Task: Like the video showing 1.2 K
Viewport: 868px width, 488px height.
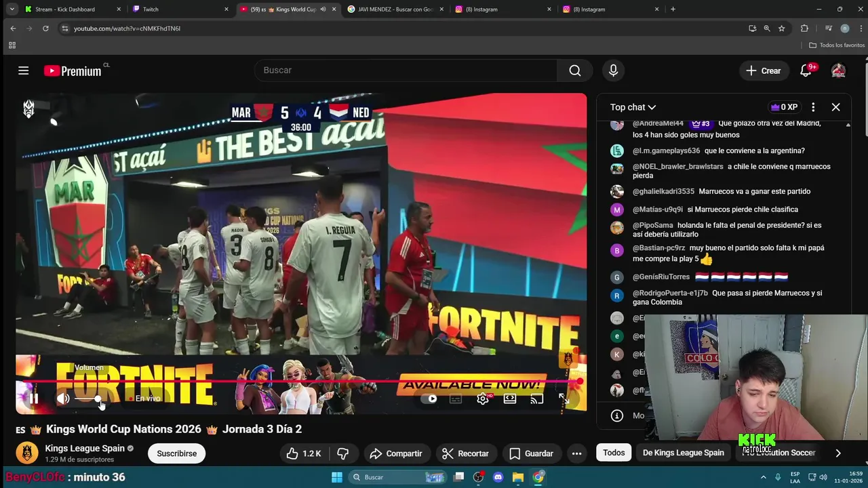Action: tap(304, 453)
